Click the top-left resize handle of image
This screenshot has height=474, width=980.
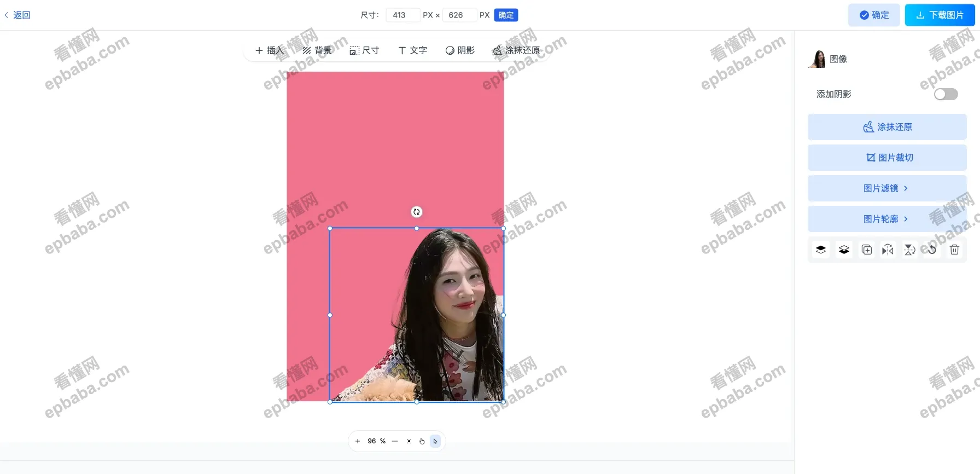[x=330, y=228]
